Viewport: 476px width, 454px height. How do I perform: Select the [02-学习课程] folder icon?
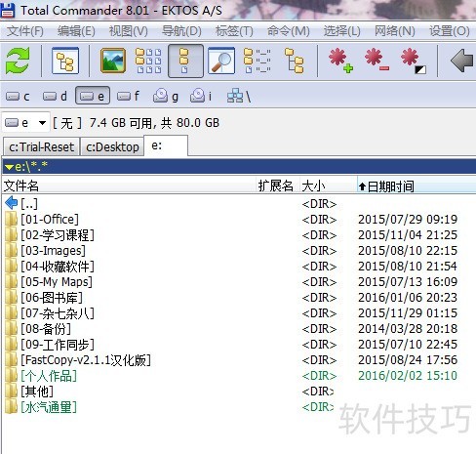tap(12, 234)
